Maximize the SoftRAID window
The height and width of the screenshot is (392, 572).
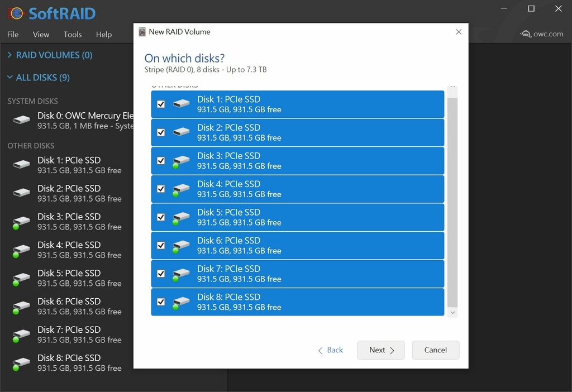pos(531,8)
